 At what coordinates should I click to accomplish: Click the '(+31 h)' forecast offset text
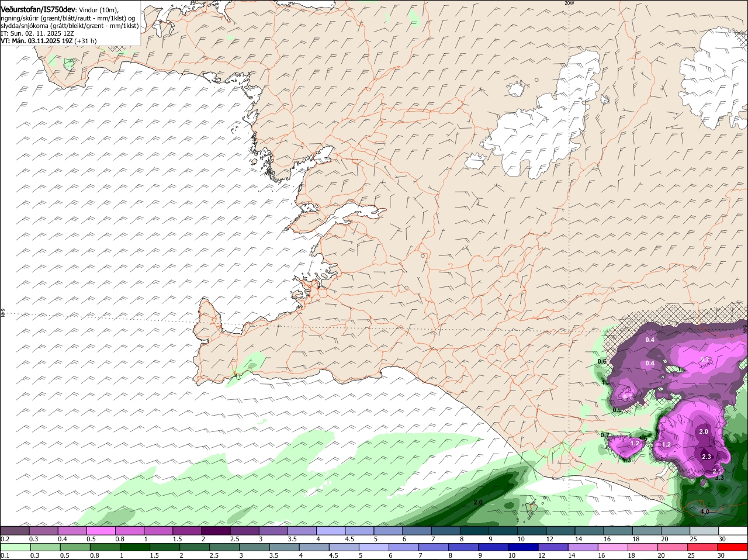pyautogui.click(x=86, y=41)
